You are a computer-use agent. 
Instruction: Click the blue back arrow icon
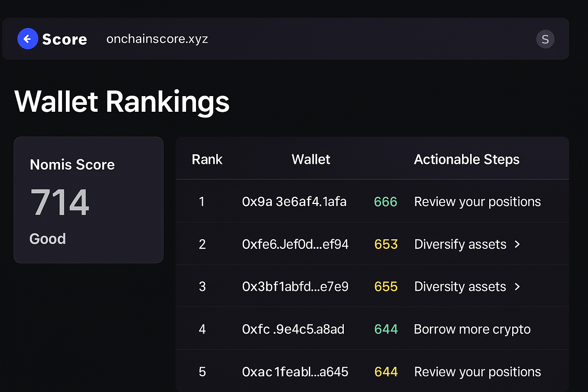[x=28, y=39]
